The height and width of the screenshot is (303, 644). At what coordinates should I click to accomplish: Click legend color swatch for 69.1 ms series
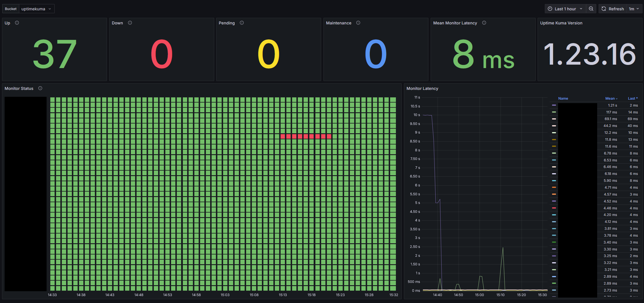pyautogui.click(x=554, y=119)
